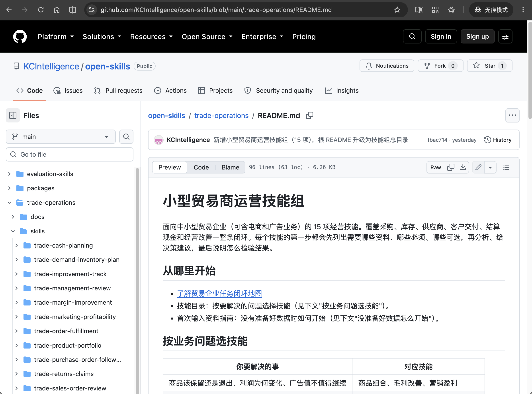
Task: Open the trade-operations breadcrumb link
Action: pos(221,115)
